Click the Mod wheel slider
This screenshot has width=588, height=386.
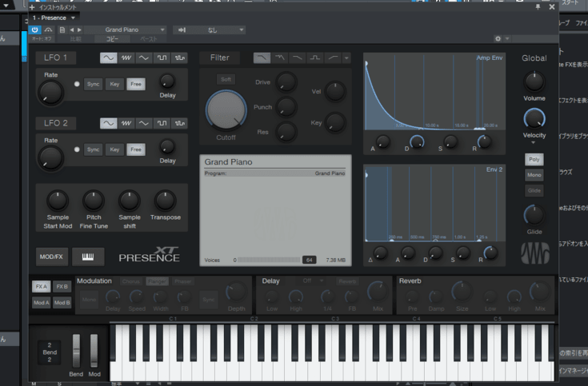[94, 351]
